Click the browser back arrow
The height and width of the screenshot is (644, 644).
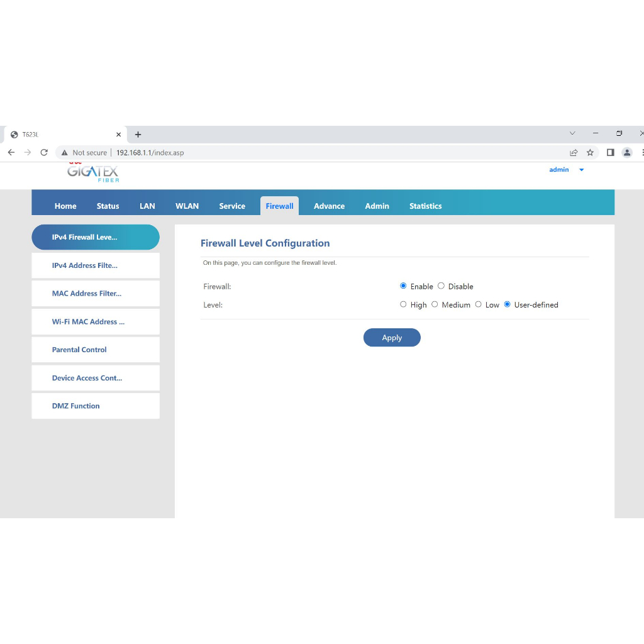(x=11, y=152)
